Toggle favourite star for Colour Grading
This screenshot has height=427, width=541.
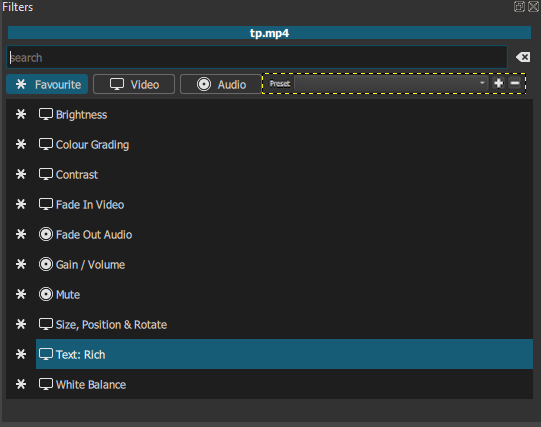(21, 144)
